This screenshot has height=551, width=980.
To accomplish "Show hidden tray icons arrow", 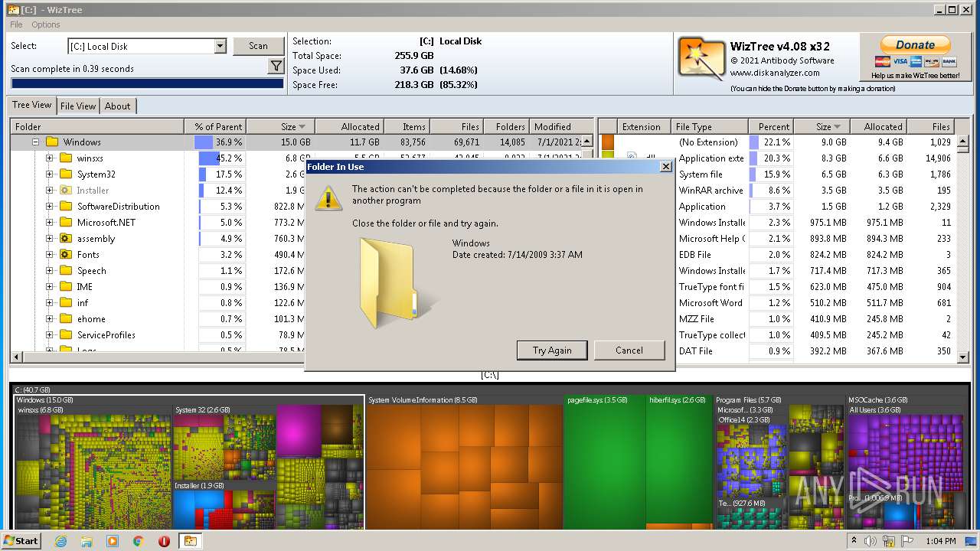I will coord(854,540).
